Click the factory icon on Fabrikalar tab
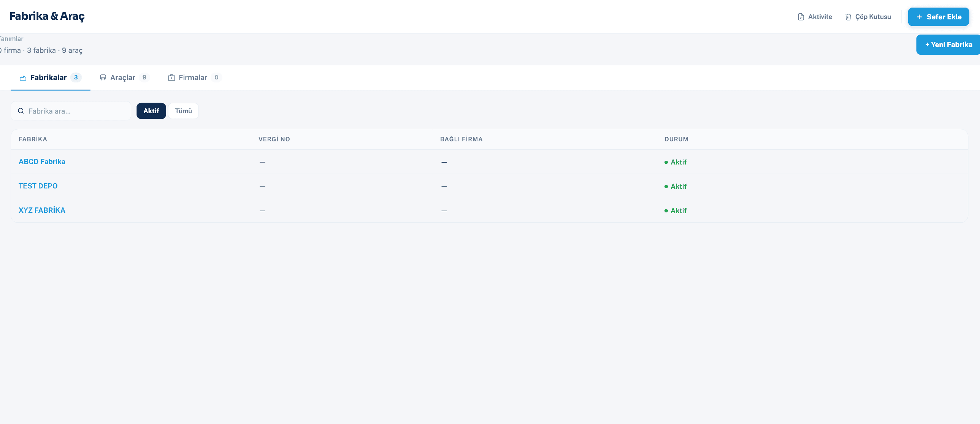 [x=23, y=78]
